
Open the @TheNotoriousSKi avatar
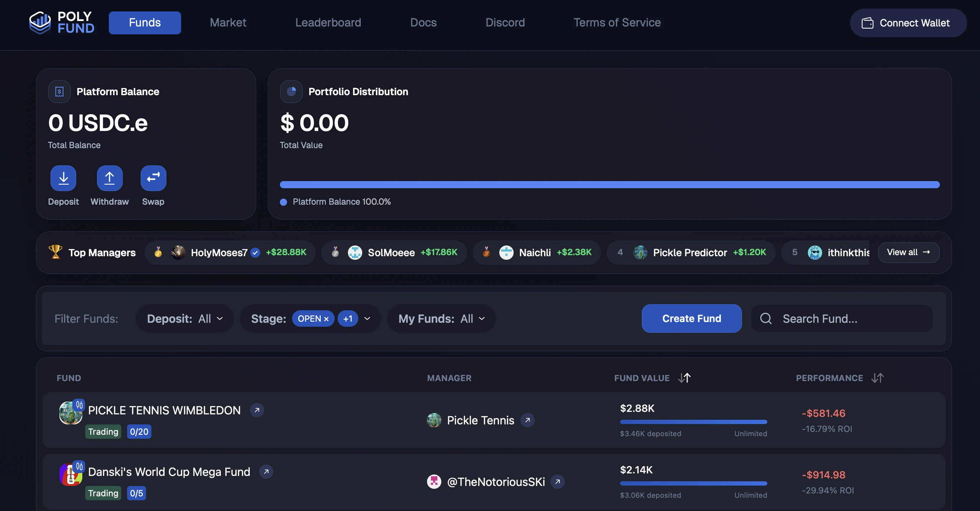(x=434, y=482)
